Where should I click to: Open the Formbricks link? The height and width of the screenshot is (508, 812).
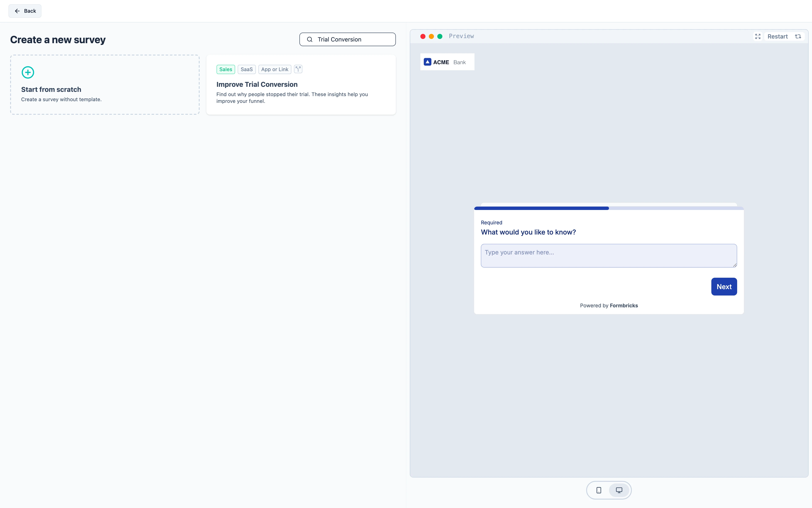click(623, 305)
